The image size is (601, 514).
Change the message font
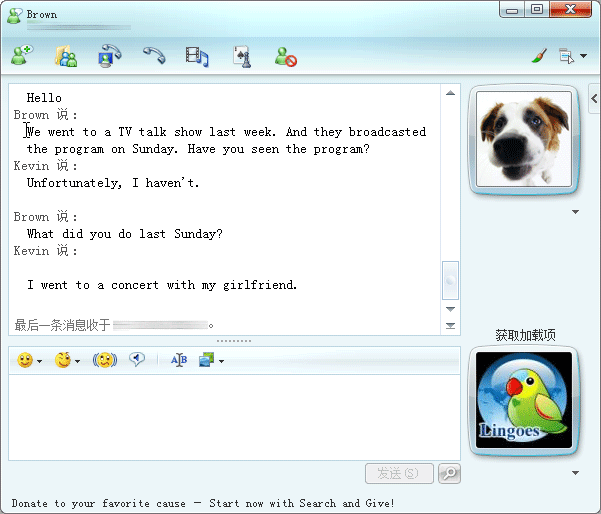point(179,360)
